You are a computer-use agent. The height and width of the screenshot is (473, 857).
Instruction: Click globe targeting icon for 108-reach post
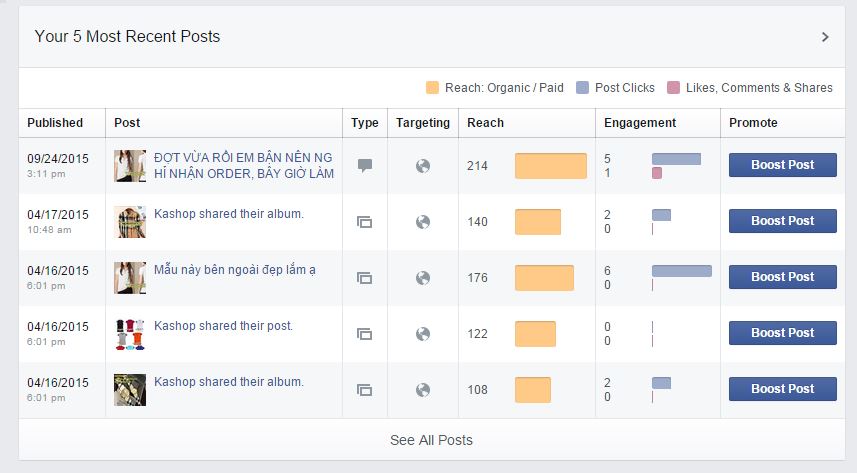click(x=423, y=390)
